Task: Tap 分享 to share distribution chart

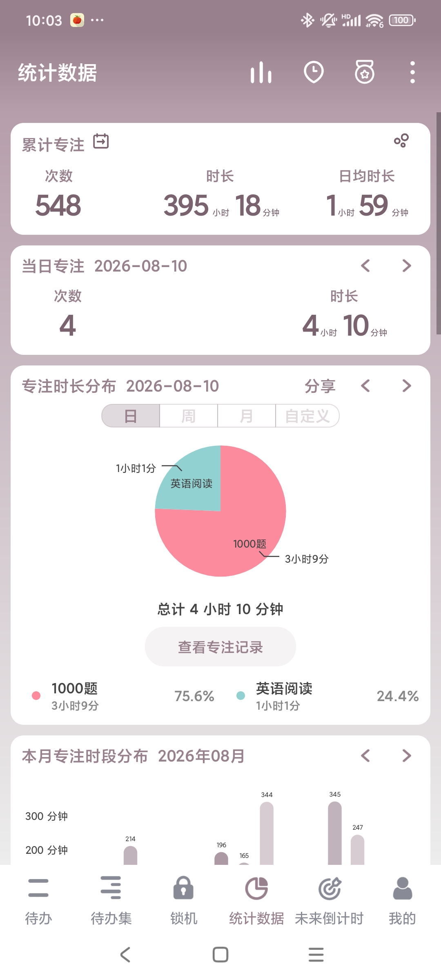Action: [320, 386]
